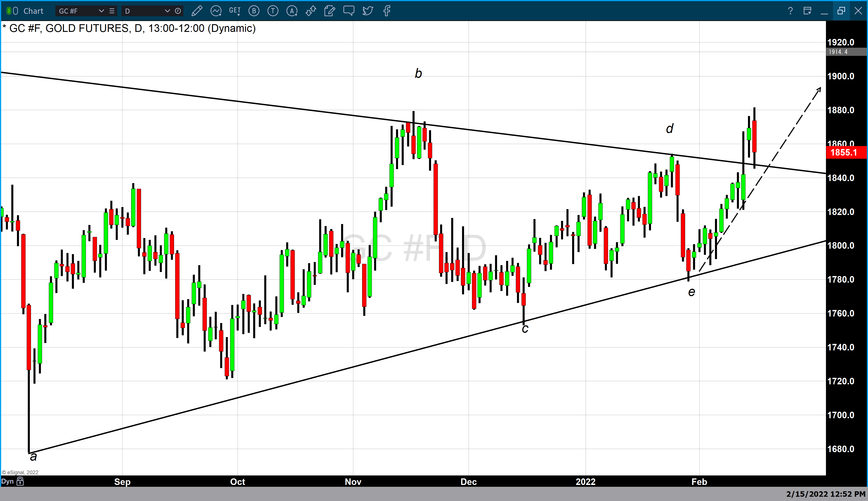Select the pencil drawing tool
The height and width of the screenshot is (501, 868).
197,11
